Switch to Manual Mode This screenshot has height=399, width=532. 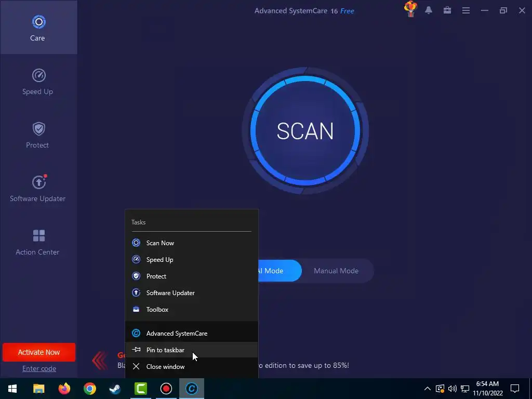(336, 271)
